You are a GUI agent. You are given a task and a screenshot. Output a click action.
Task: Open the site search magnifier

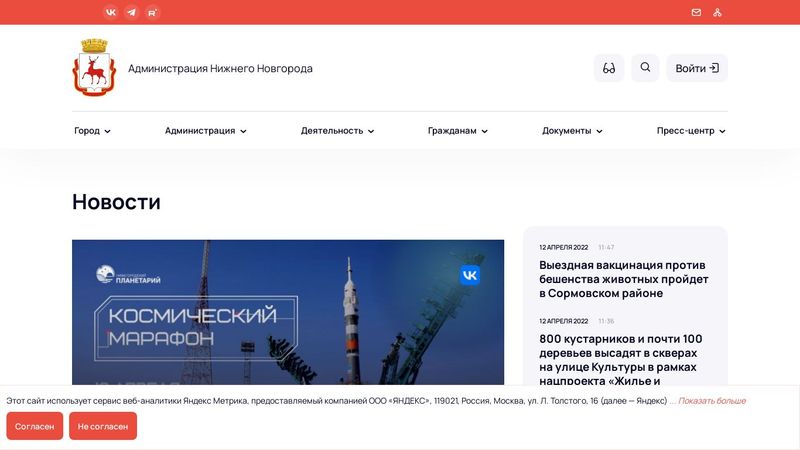click(645, 68)
